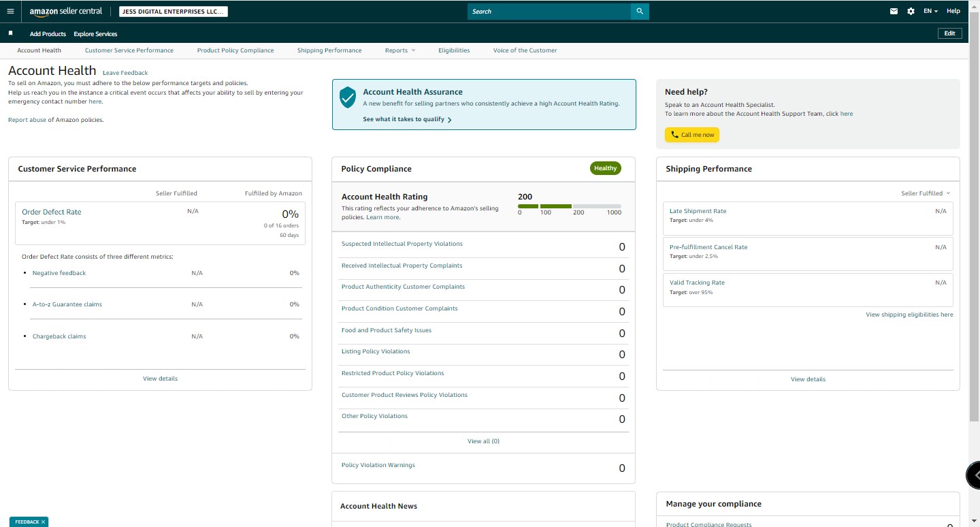Click the Account Health News heading
980x527 pixels.
point(378,506)
